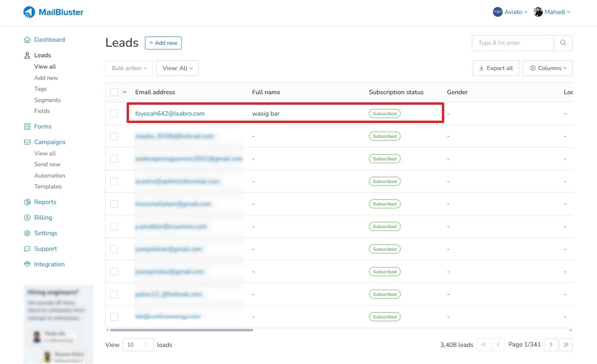
Task: Click the Integration diamond icon
Action: click(27, 264)
